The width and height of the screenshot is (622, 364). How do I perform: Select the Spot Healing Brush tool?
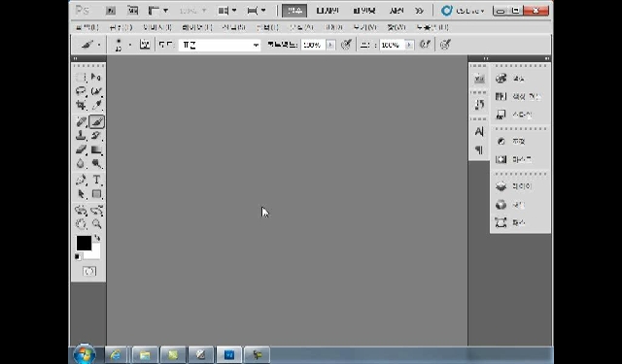click(81, 122)
